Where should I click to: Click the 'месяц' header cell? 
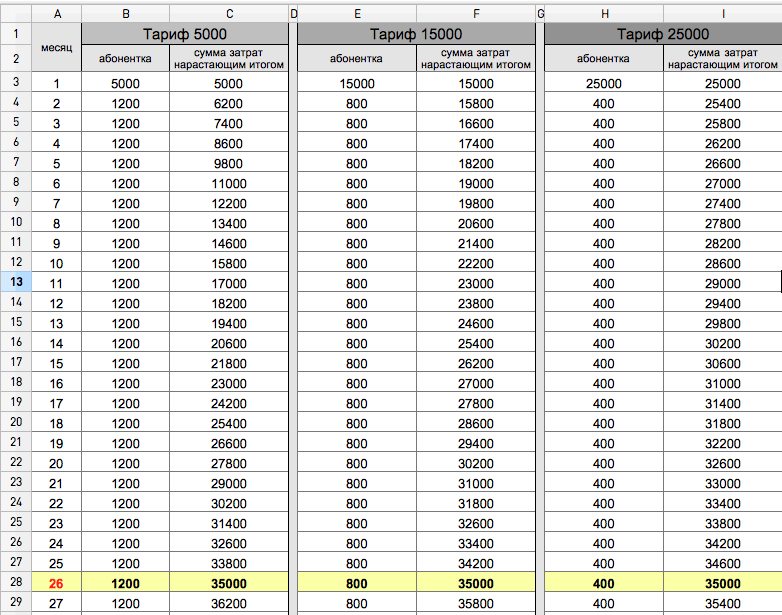pos(57,47)
